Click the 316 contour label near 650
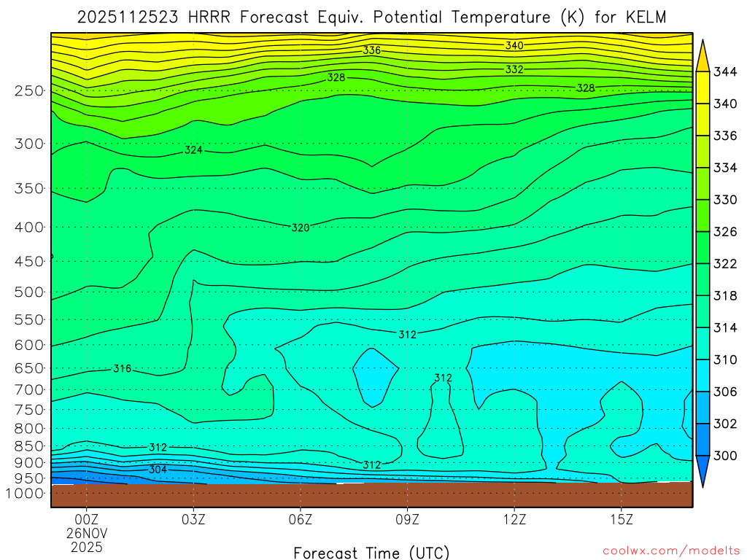Screen dimensions: 747x560 click(x=122, y=368)
